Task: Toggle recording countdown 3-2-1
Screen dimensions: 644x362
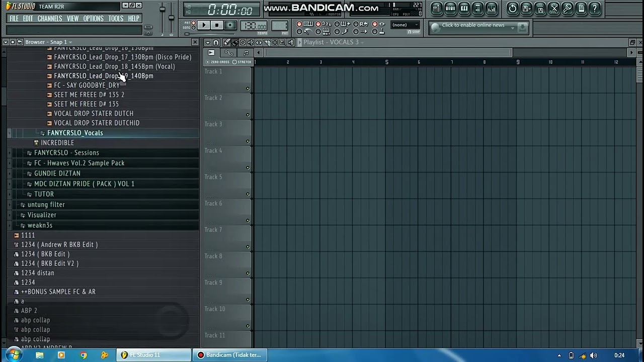Action: coord(324,24)
